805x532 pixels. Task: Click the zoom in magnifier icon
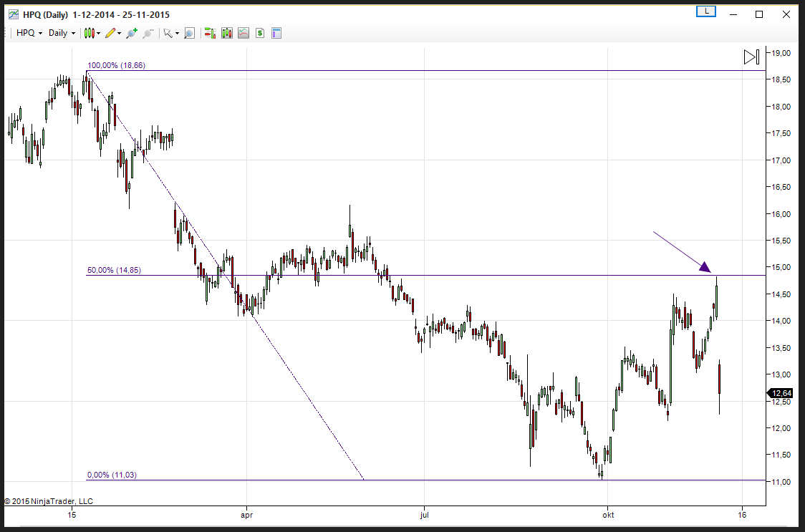coord(131,33)
